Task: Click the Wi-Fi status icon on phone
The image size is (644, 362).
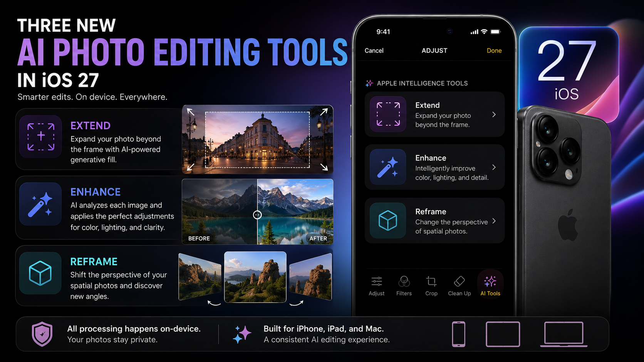Action: point(484,32)
